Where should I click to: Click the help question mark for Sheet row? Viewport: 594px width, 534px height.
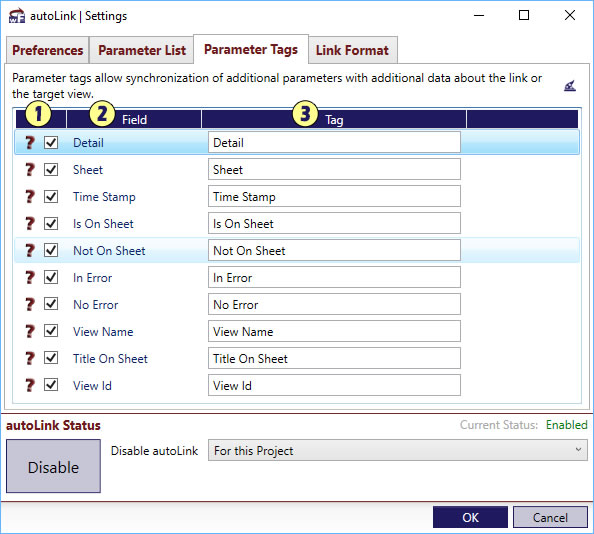point(30,170)
